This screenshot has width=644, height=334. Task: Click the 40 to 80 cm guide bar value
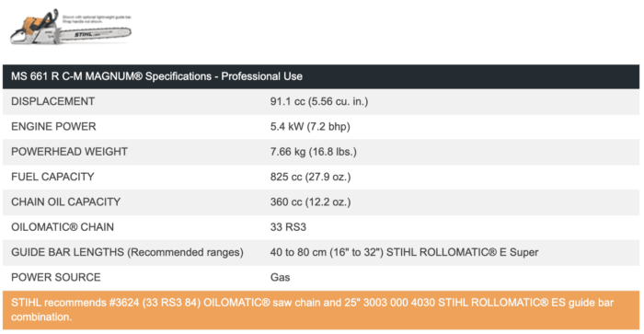[404, 252]
